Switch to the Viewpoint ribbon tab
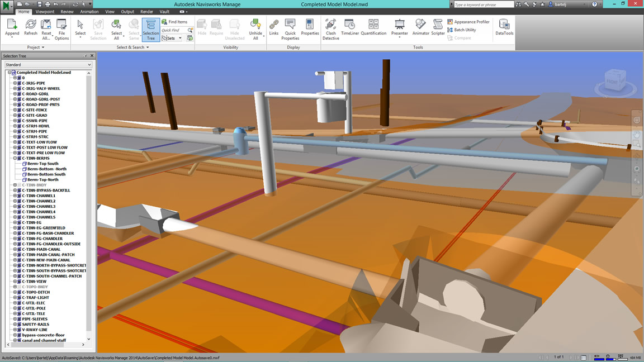644x362 pixels. click(x=45, y=12)
